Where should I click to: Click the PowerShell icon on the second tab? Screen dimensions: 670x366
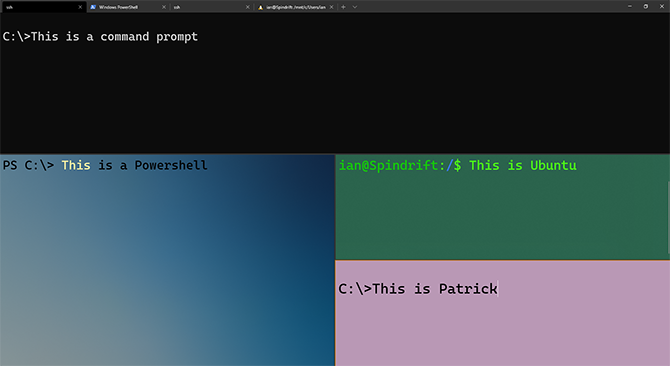(x=93, y=7)
